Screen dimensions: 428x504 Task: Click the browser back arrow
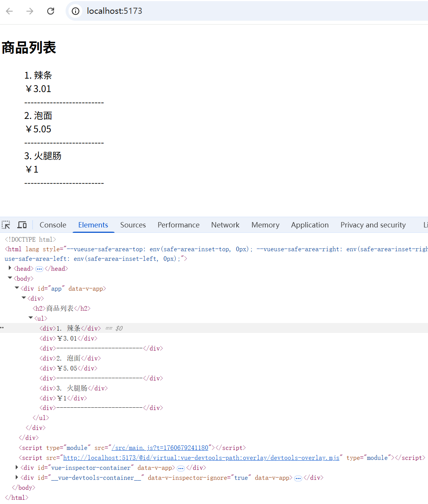coord(10,11)
